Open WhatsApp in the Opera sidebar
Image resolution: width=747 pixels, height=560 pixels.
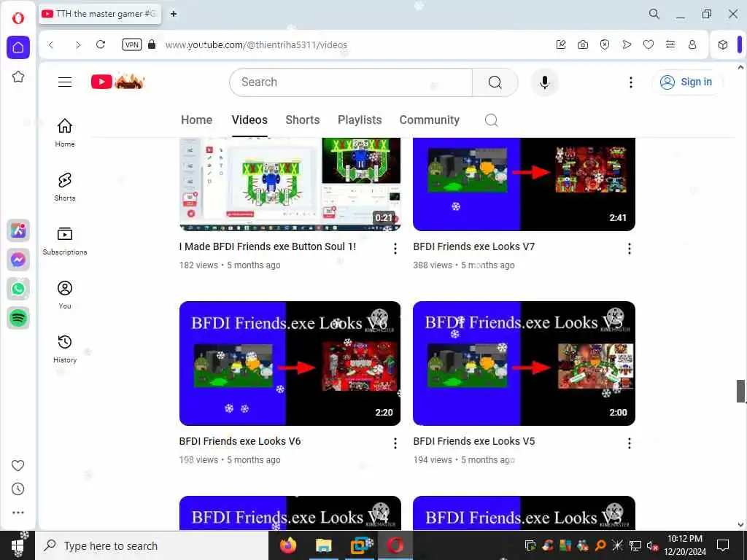[18, 289]
